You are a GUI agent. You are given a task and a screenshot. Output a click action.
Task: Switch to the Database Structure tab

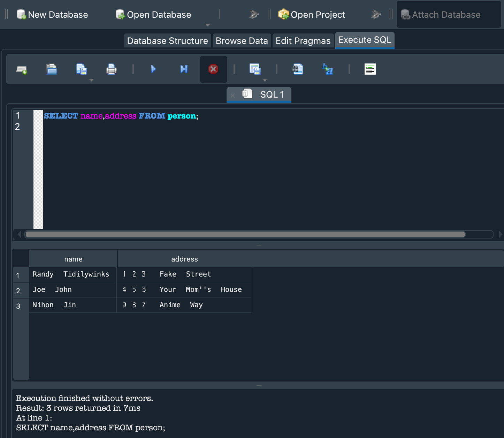[168, 41]
